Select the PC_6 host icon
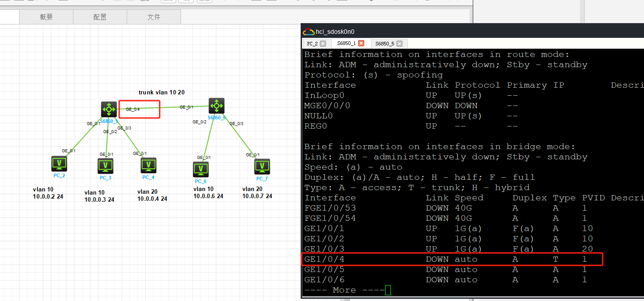Image resolution: width=644 pixels, height=301 pixels. [x=201, y=169]
